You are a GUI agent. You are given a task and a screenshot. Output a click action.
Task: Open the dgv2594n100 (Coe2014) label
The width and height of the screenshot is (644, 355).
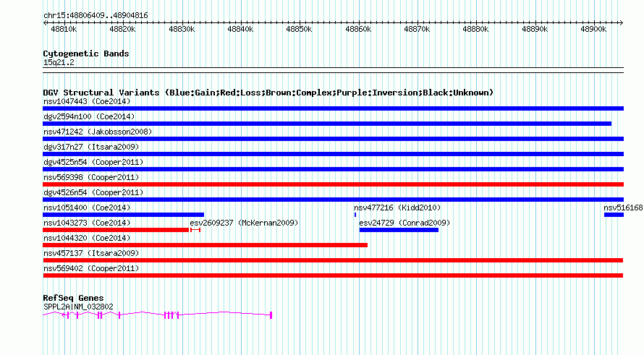coord(89,116)
